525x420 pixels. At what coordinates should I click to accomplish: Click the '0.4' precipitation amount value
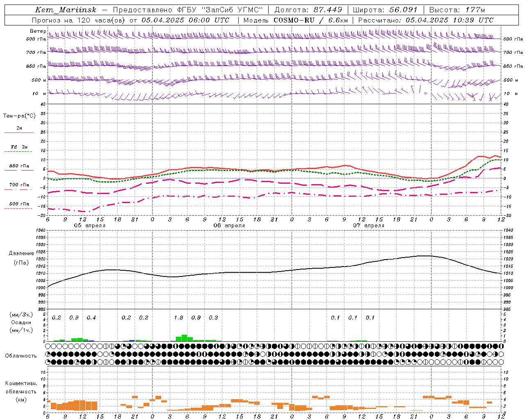91,318
